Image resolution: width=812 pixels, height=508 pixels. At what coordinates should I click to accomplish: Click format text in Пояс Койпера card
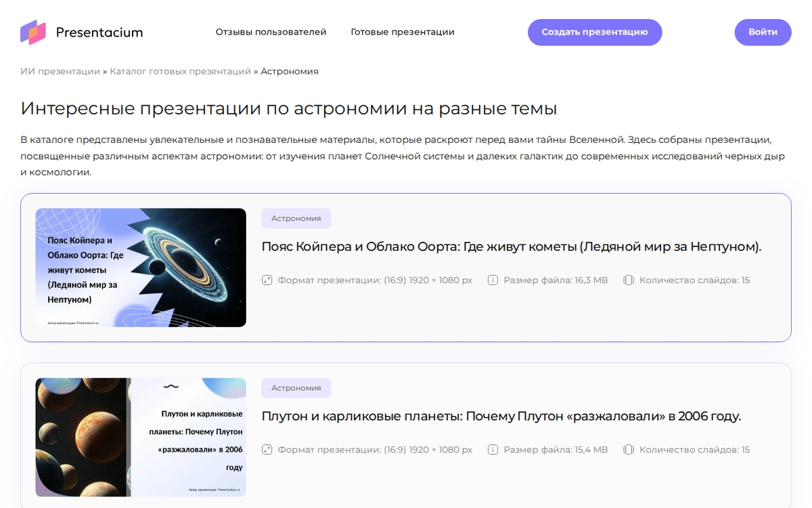click(x=375, y=280)
